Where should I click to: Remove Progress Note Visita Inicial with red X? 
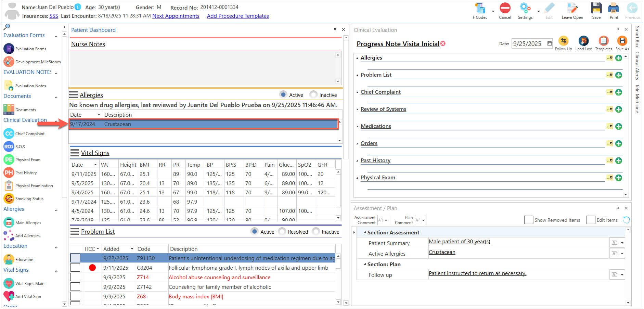pos(443,43)
